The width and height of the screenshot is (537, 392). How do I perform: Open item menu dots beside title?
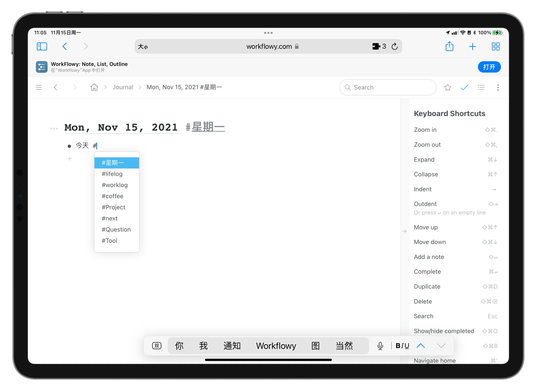[54, 129]
